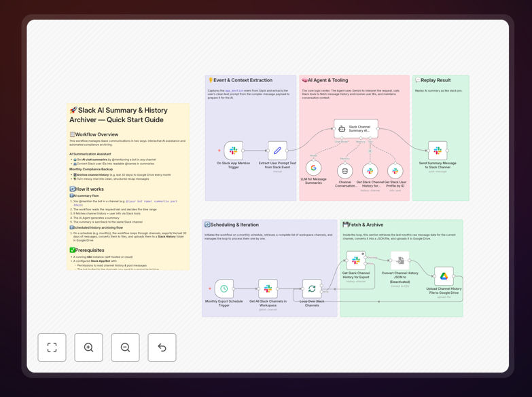Select the Upload Channel History File Google Drive node
This screenshot has width=532, height=397.
(444, 276)
